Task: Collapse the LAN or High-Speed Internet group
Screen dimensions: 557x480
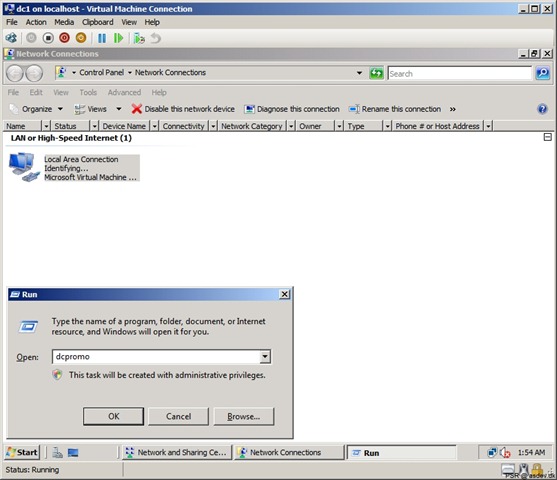Action: [x=547, y=137]
